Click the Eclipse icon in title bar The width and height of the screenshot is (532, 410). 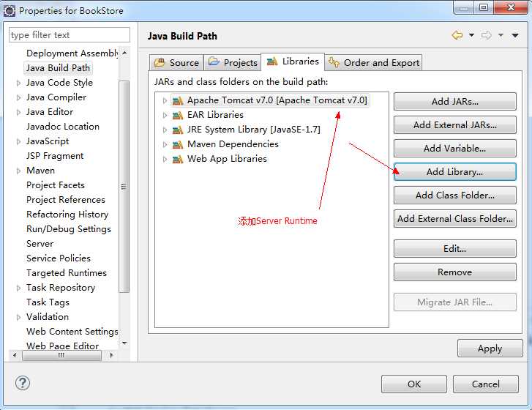[x=10, y=11]
